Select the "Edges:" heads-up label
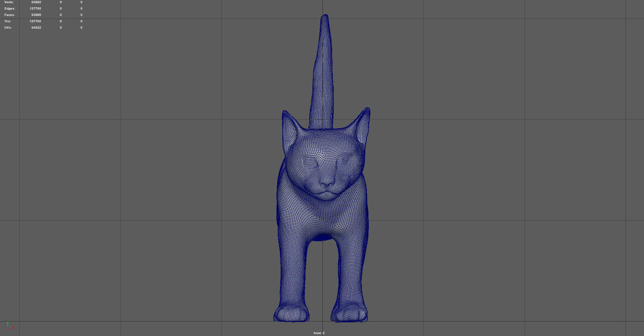This screenshot has height=336, width=644. [10, 9]
